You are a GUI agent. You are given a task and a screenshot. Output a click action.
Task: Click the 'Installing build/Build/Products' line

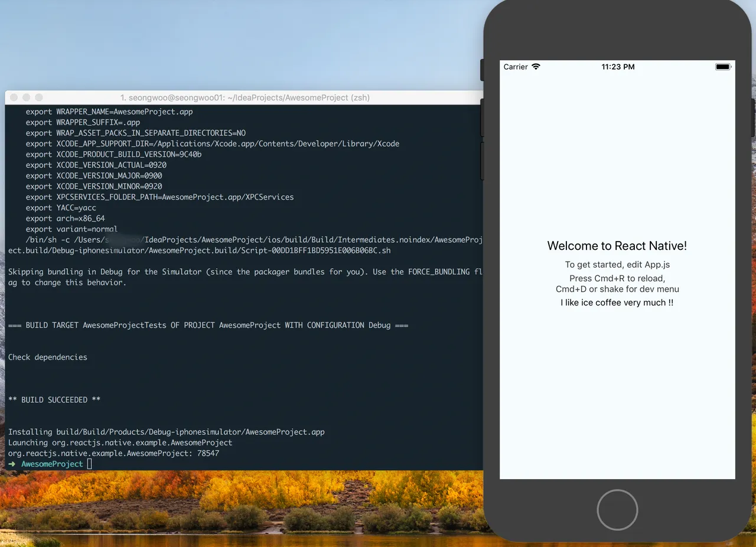[x=167, y=432]
